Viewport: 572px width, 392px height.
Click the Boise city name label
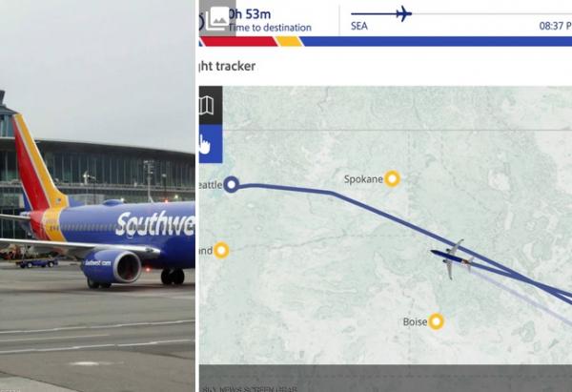pos(415,322)
